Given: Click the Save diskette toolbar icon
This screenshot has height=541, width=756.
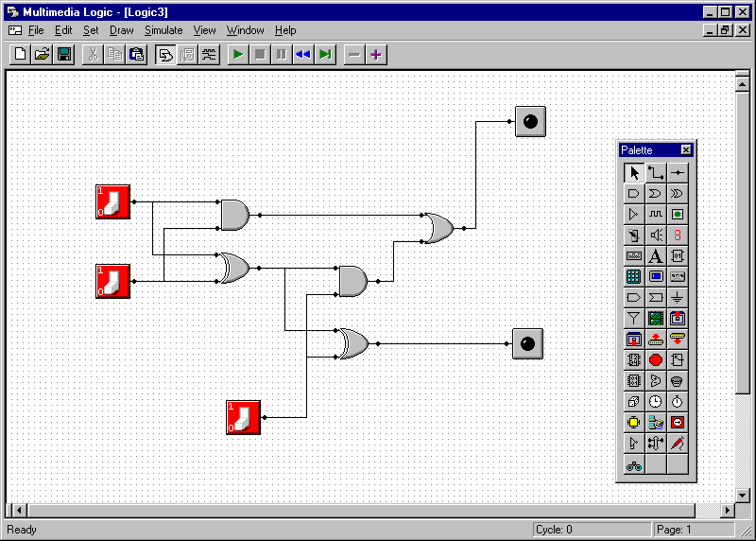Looking at the screenshot, I should pos(64,54).
